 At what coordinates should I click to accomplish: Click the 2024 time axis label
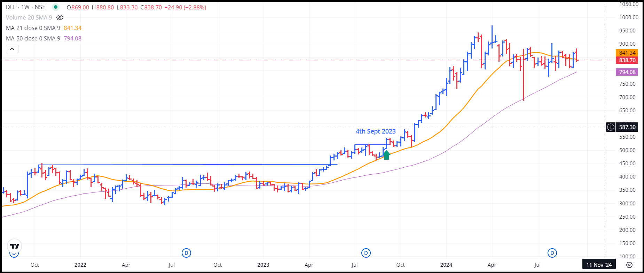pos(446,265)
